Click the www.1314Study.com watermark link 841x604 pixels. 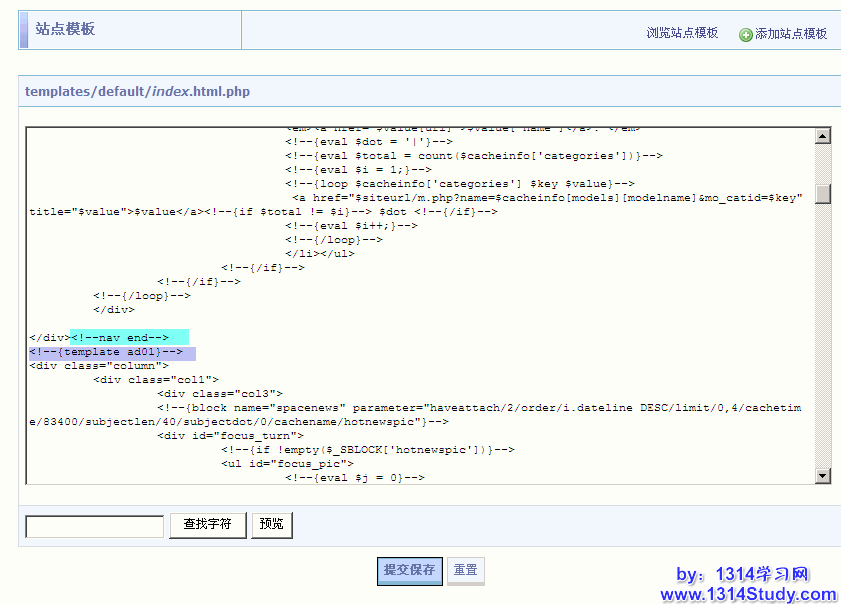(747, 594)
